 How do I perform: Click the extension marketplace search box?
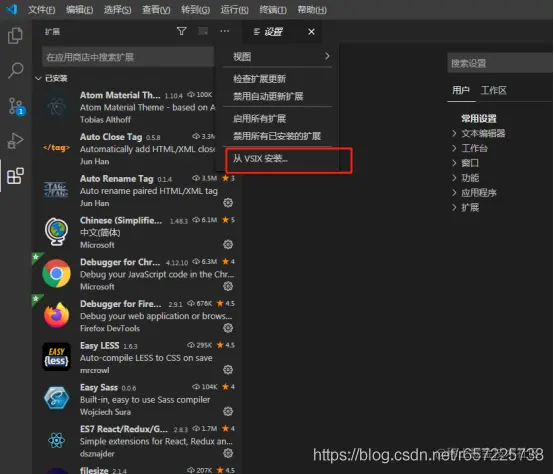[128, 57]
